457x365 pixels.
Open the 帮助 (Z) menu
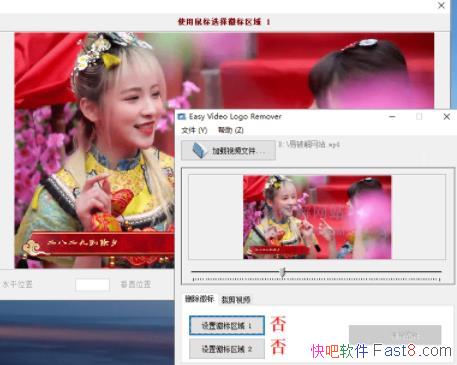pyautogui.click(x=230, y=130)
